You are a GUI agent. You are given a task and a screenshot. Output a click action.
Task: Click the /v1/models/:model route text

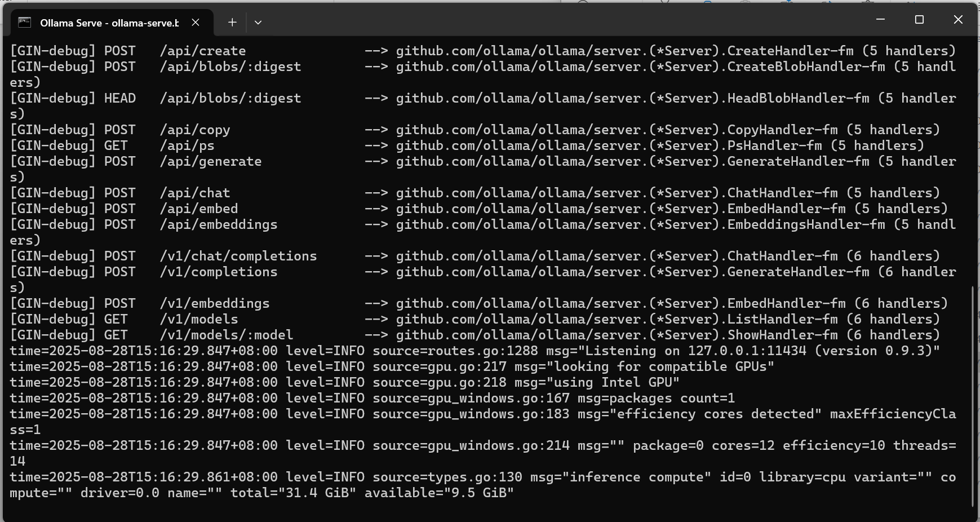(227, 335)
